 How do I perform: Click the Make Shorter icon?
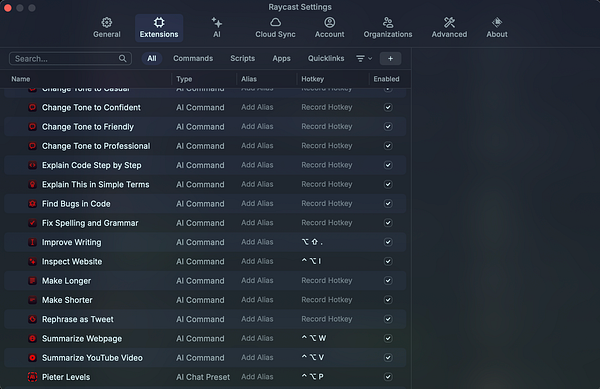(x=33, y=300)
